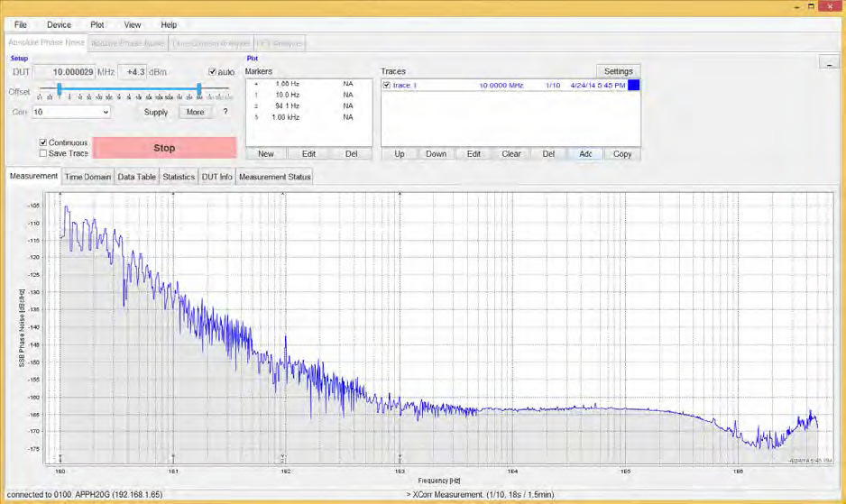
Task: Click the right Offset slider handle
Action: (x=199, y=89)
